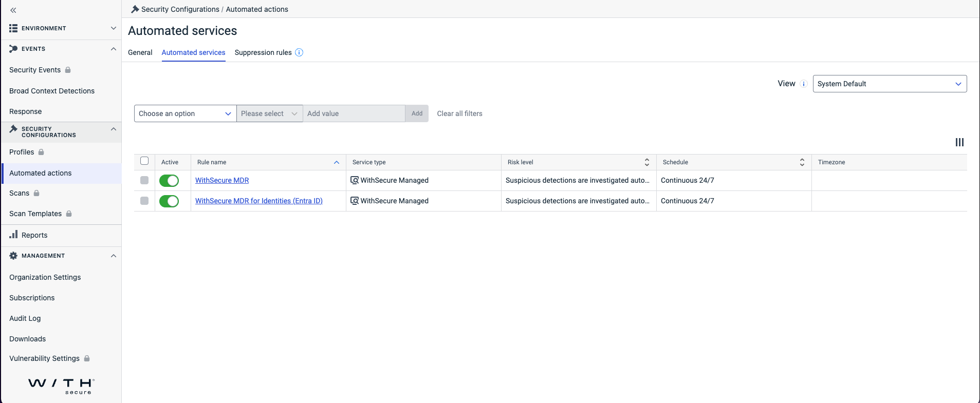The width and height of the screenshot is (980, 403).
Task: Switch to the Suppression rules tab
Action: (x=263, y=52)
